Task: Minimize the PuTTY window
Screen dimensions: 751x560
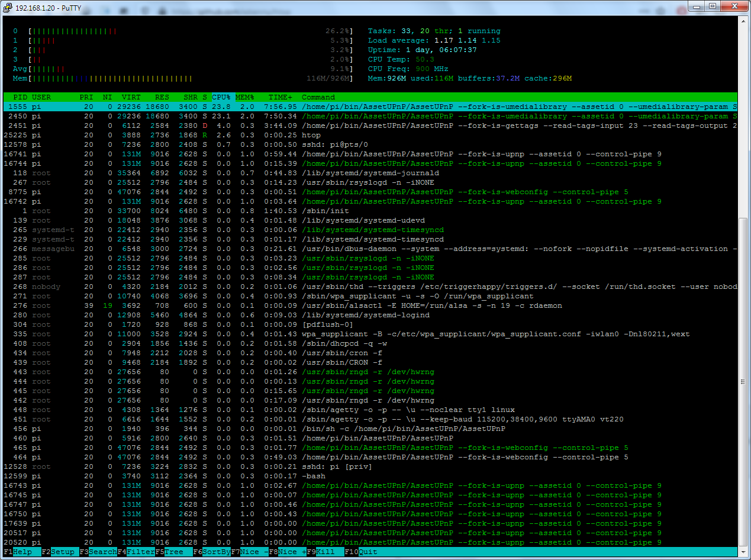Action: (x=697, y=6)
